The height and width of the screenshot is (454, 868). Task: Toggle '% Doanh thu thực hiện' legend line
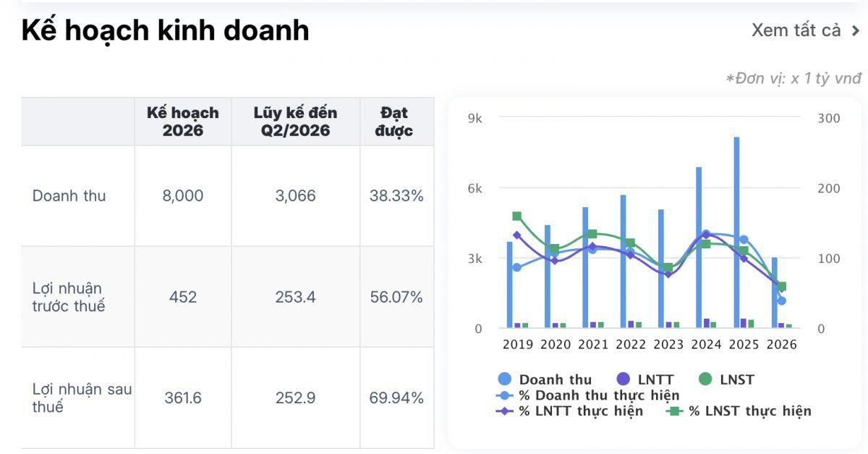588,395
